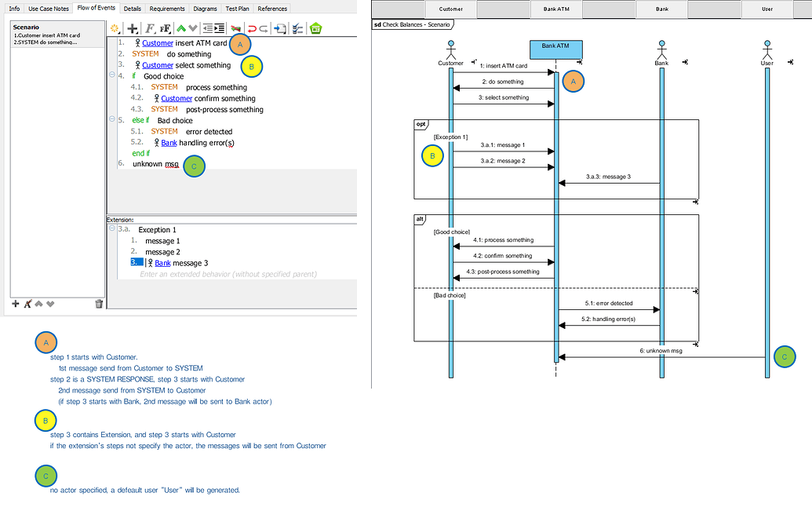This screenshot has width=812, height=511.
Task: Select '1.Customer insert ATM card' scenario item
Action: click(x=47, y=35)
